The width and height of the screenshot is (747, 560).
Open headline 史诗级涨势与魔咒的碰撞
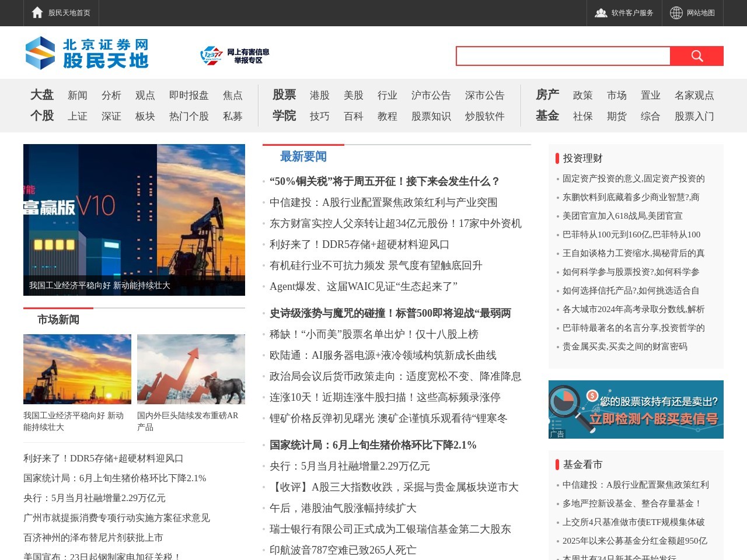coord(390,313)
